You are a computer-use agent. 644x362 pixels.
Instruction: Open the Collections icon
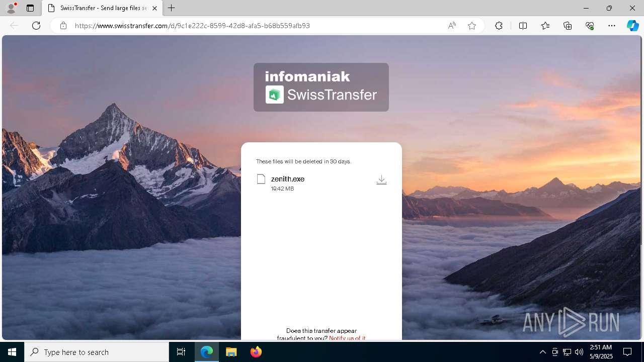pos(568,26)
